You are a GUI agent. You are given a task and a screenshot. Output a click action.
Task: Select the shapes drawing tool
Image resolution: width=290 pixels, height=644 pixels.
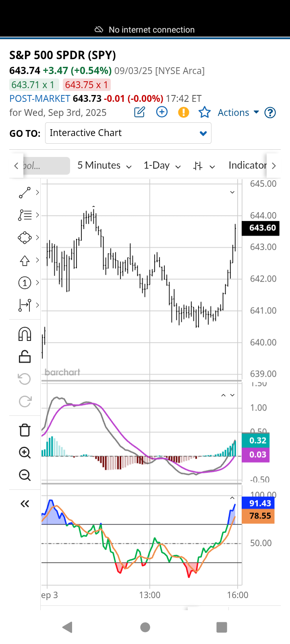point(25,237)
